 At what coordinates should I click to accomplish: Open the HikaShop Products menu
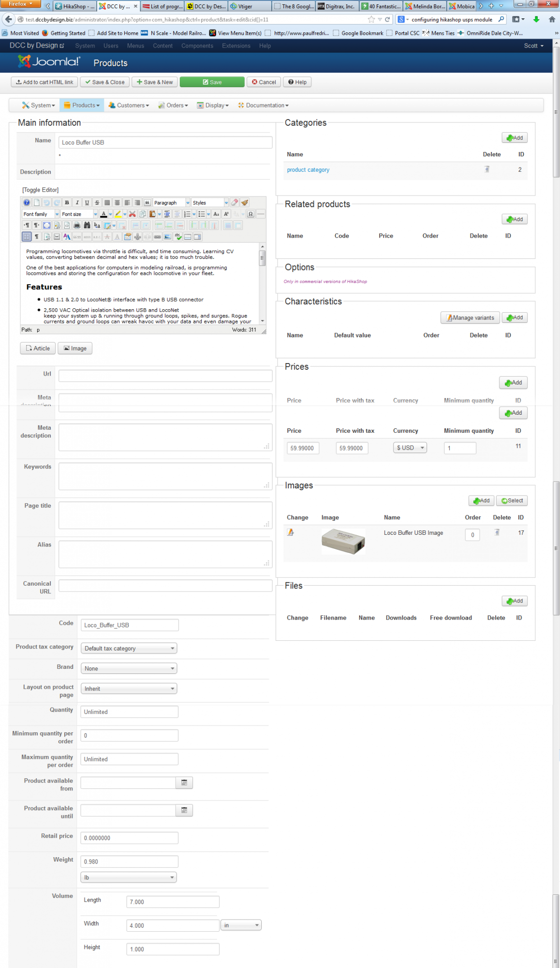(82, 105)
